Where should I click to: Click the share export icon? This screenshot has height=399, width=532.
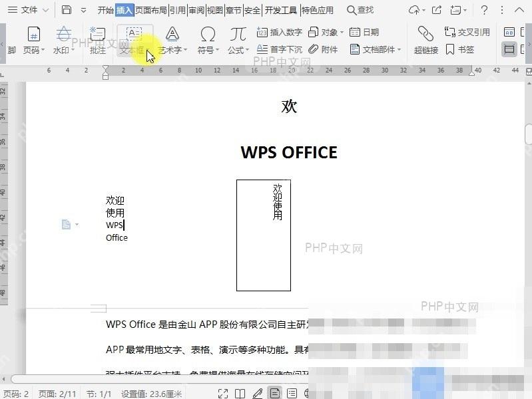(x=437, y=10)
